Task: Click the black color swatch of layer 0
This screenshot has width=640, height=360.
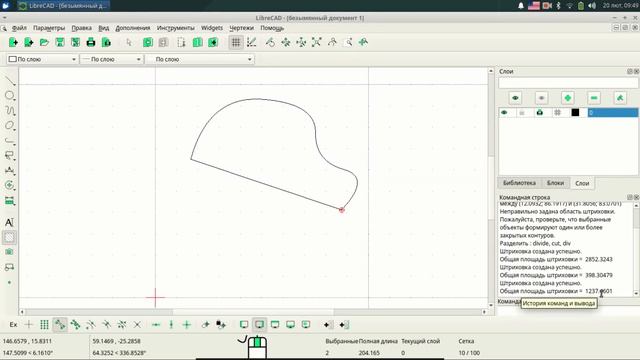Action: 575,112
